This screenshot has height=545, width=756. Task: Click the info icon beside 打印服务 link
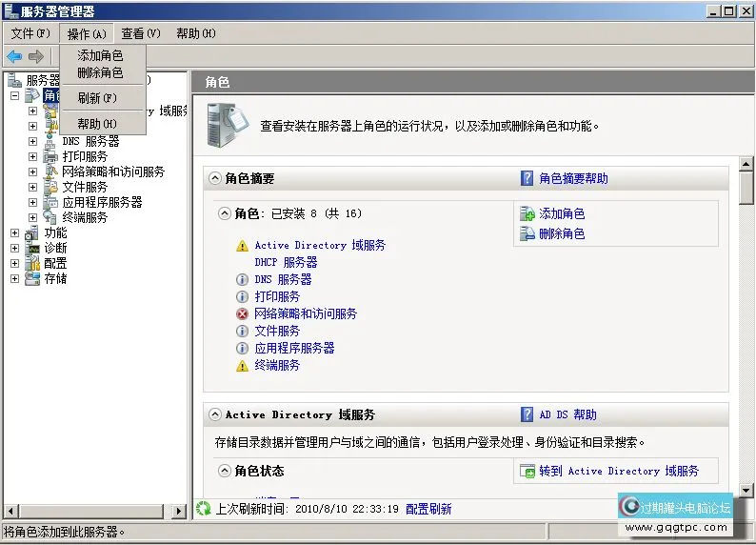click(242, 296)
